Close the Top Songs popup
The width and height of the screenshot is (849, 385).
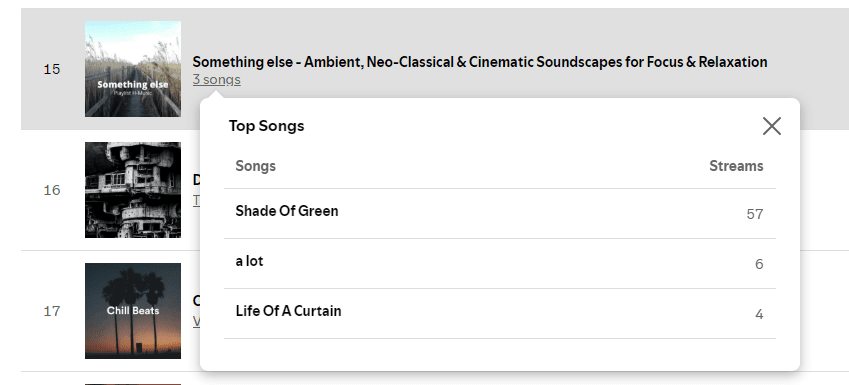pyautogui.click(x=772, y=126)
